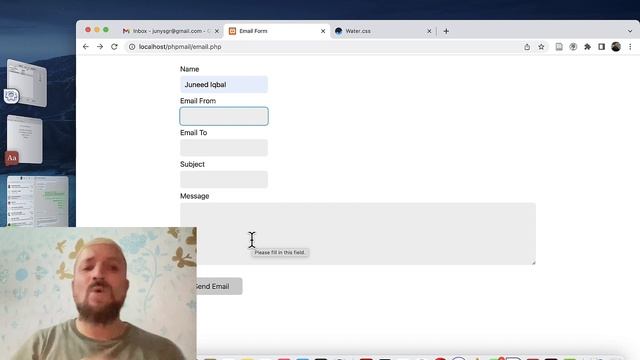Click the reading list icon in toolbar

coord(559,47)
